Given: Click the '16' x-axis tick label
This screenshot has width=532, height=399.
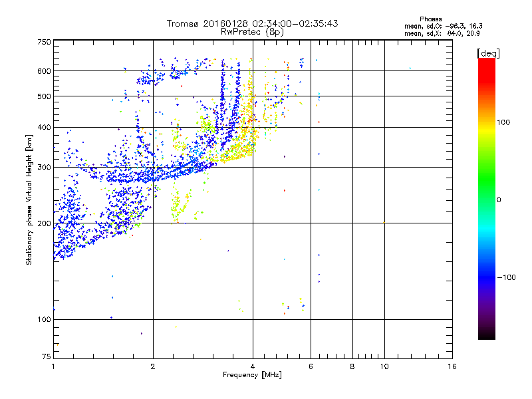Looking at the screenshot, I should click(452, 366).
